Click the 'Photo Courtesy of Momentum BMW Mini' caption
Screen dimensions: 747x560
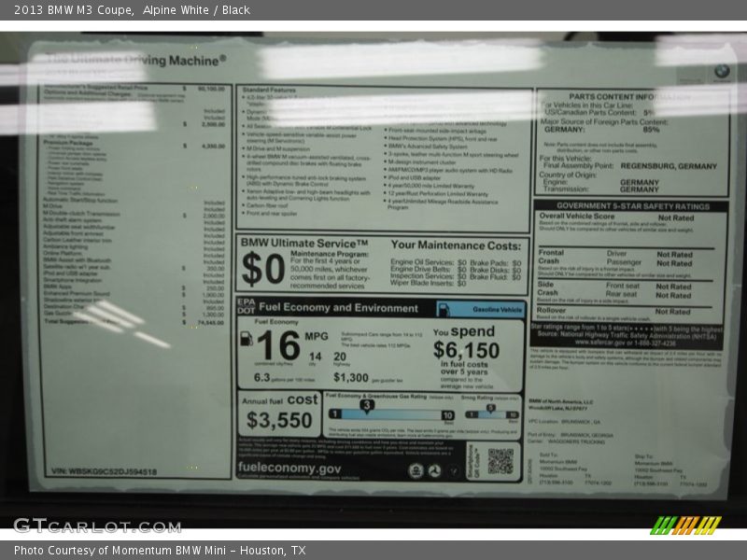pos(160,551)
